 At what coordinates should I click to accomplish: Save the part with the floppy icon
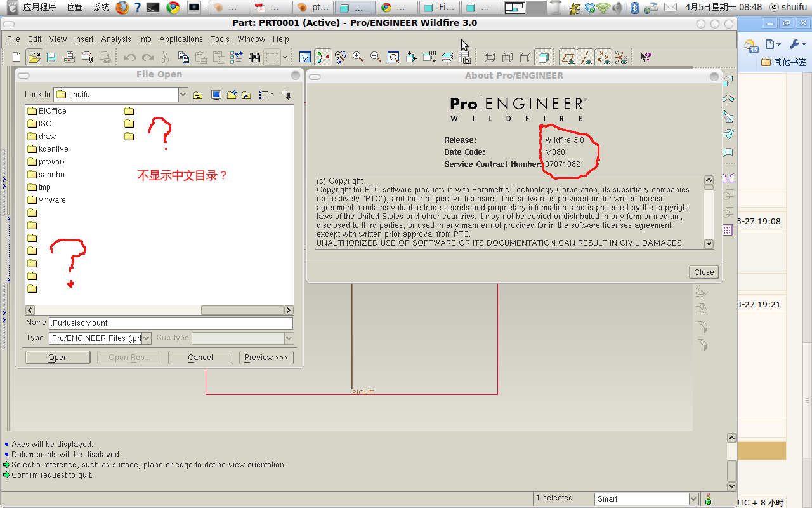[x=52, y=57]
